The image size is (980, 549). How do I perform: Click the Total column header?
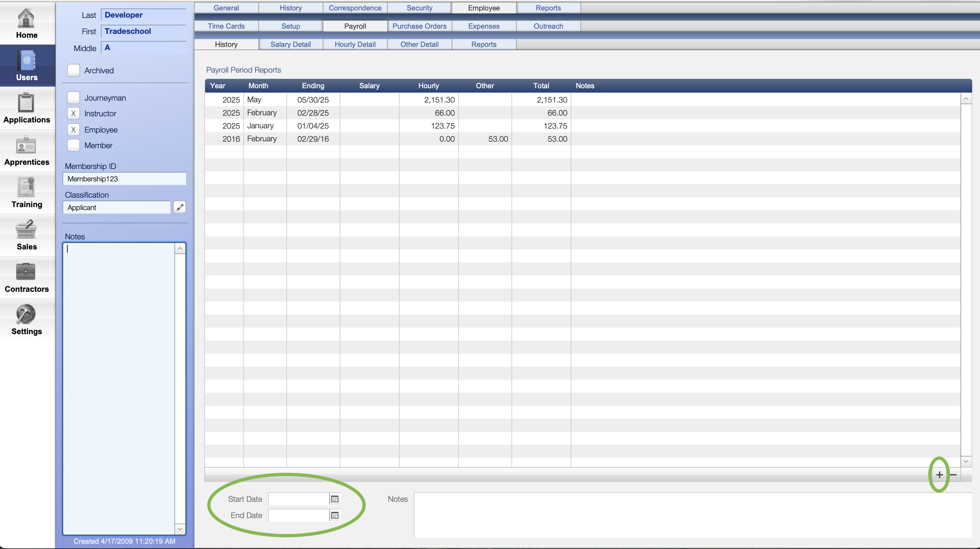pos(541,86)
